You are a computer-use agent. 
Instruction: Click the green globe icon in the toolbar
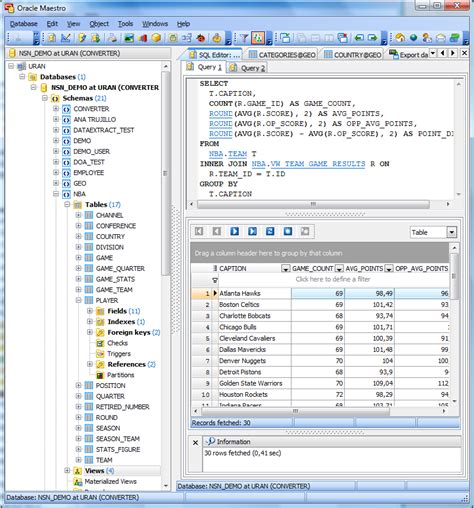[x=413, y=38]
